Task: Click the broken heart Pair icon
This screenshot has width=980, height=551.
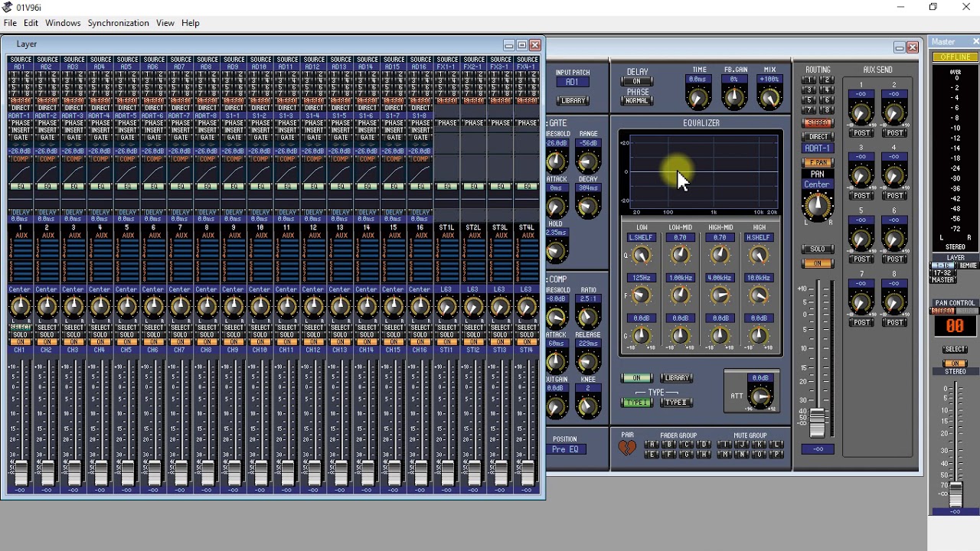Action: coord(628,448)
